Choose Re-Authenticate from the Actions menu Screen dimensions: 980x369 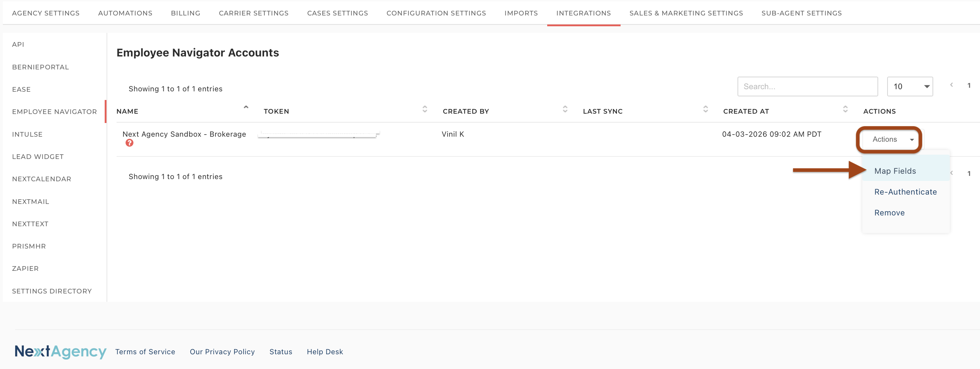coord(905,192)
